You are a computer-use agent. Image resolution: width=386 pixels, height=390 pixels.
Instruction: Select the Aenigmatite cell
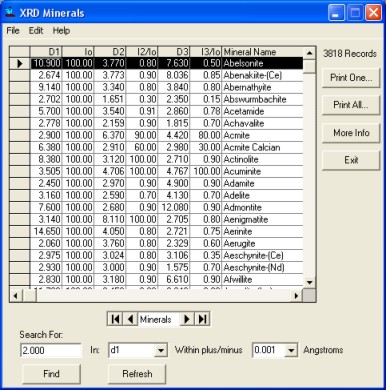(x=263, y=219)
